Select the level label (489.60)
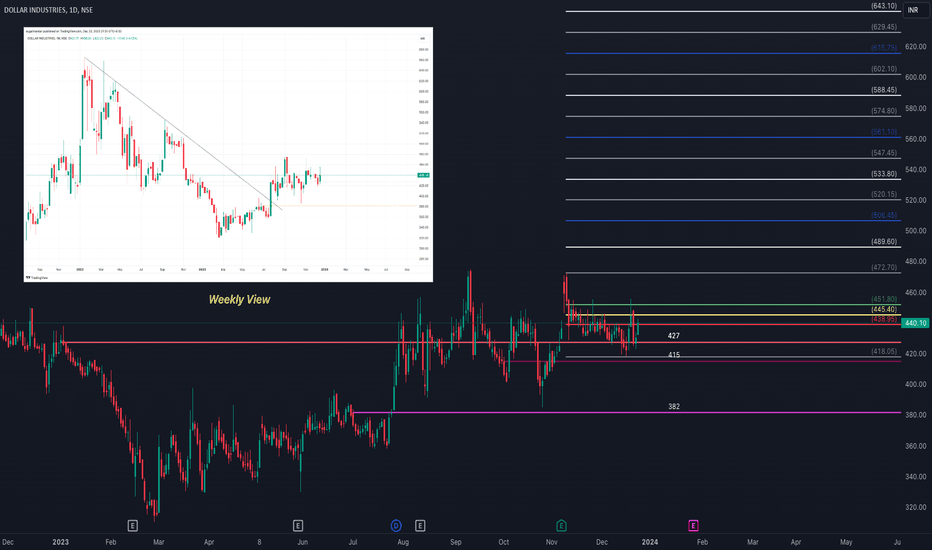Viewport: 932px width, 550px height. 884,241
